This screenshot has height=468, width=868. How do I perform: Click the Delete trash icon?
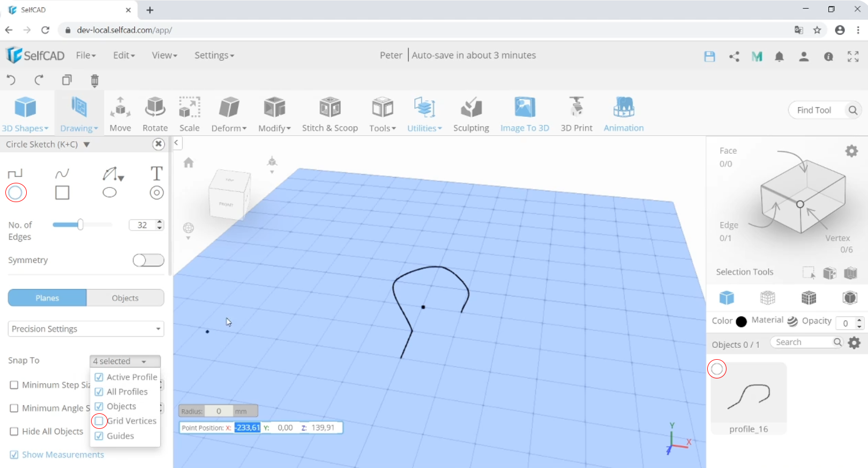(x=95, y=80)
